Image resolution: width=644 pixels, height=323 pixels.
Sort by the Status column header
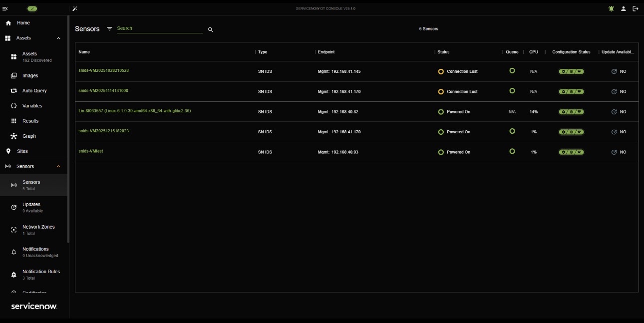(443, 52)
